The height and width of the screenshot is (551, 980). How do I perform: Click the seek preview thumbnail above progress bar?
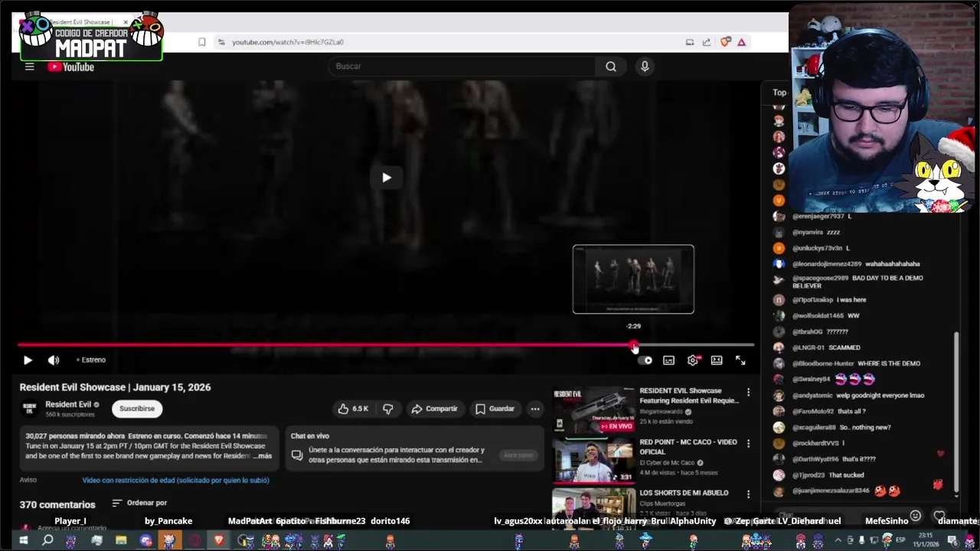(x=633, y=279)
